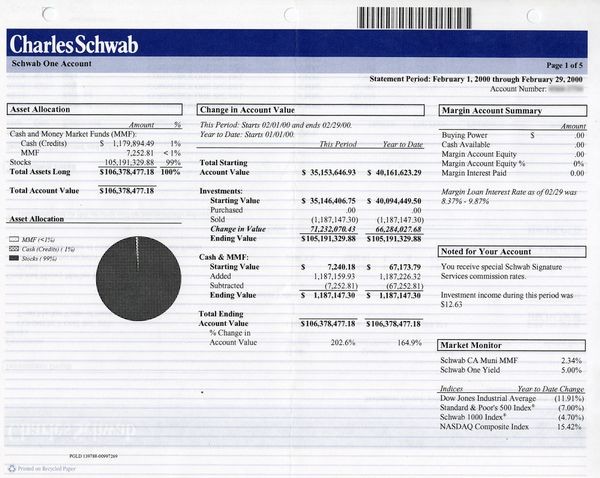Click the NASDAQ Composite Index row

pyautogui.click(x=511, y=427)
